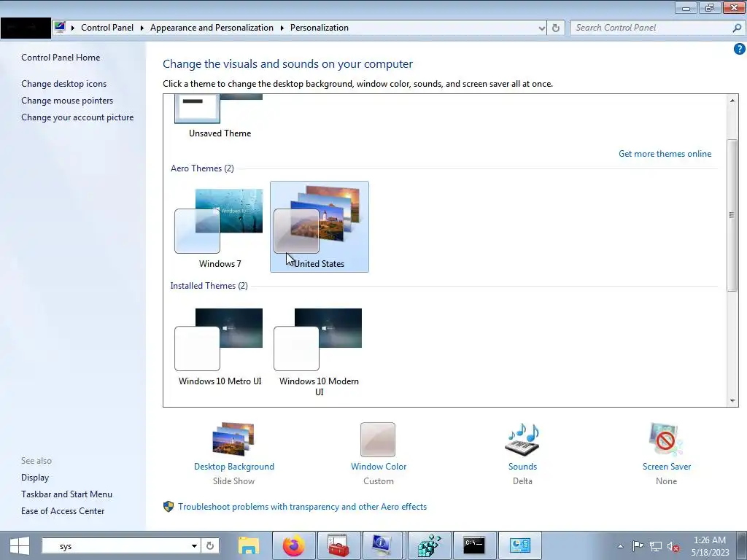Click the muted volume speaker tray icon

pos(673,546)
